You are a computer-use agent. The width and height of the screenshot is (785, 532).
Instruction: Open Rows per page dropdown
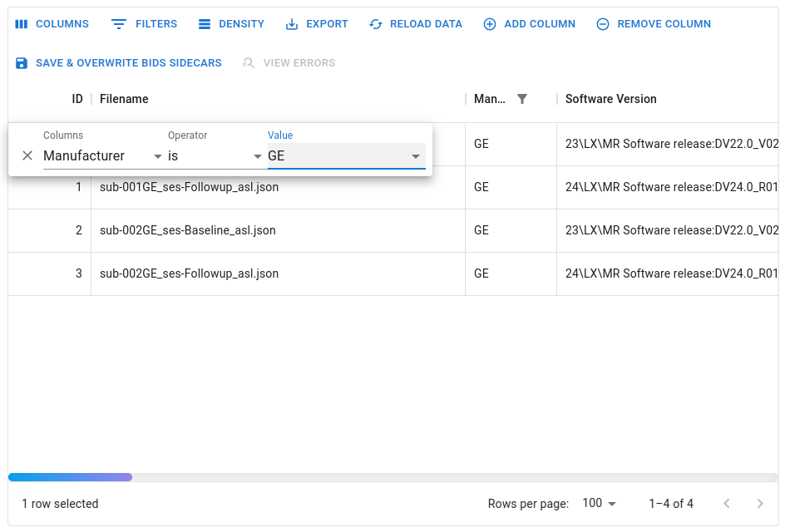point(599,504)
